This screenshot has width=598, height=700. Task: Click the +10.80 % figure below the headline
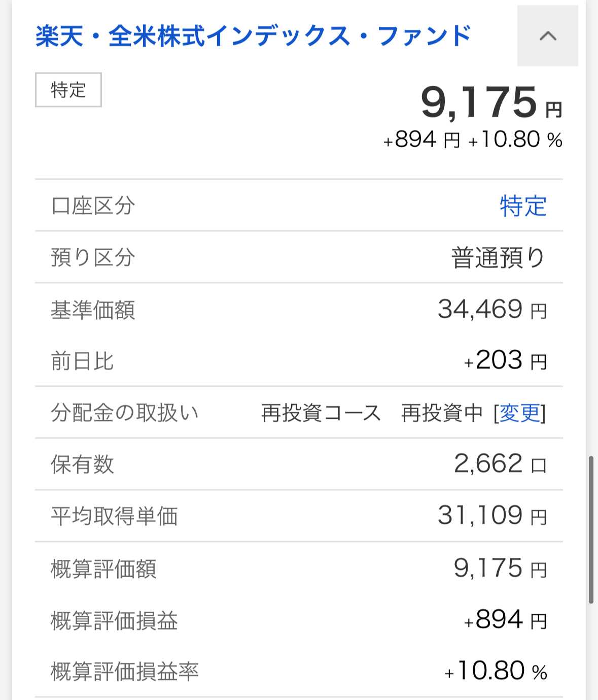515,140
